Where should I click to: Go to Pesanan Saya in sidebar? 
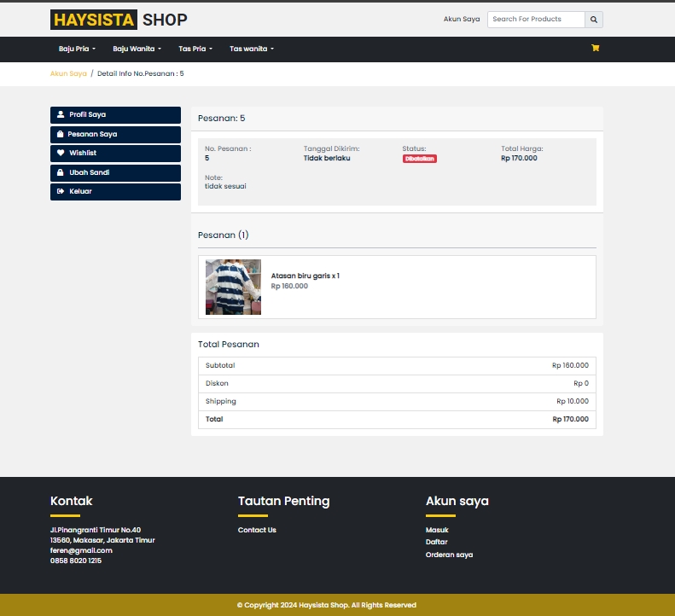pyautogui.click(x=115, y=134)
